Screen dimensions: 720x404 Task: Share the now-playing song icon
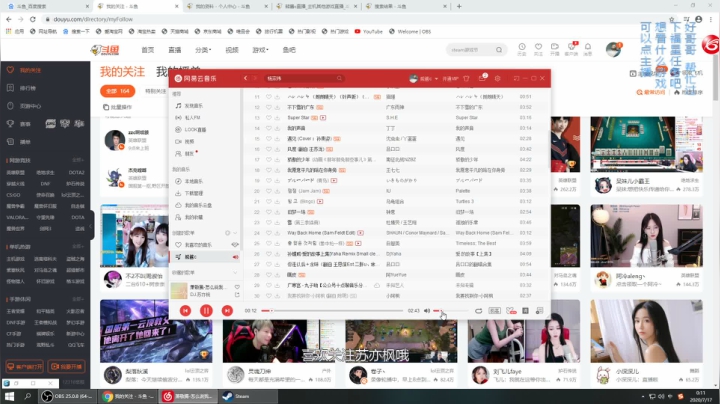pyautogui.click(x=237, y=295)
